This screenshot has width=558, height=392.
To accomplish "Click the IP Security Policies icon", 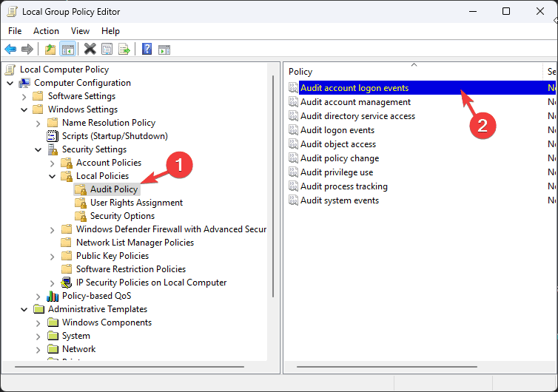I will point(66,283).
